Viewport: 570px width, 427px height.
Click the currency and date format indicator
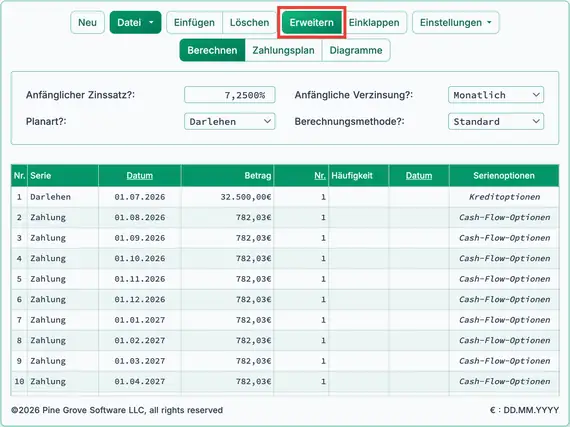(x=524, y=410)
